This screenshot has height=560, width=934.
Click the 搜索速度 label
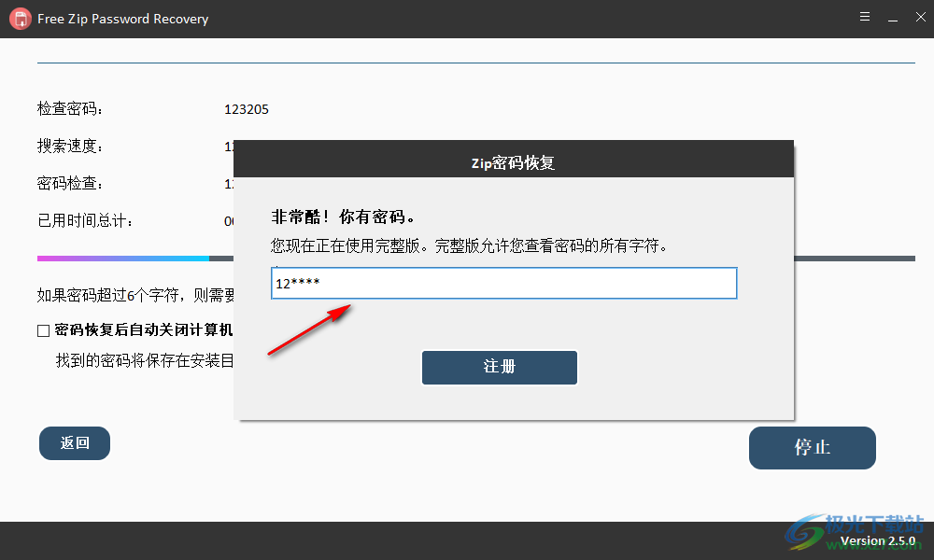click(70, 146)
